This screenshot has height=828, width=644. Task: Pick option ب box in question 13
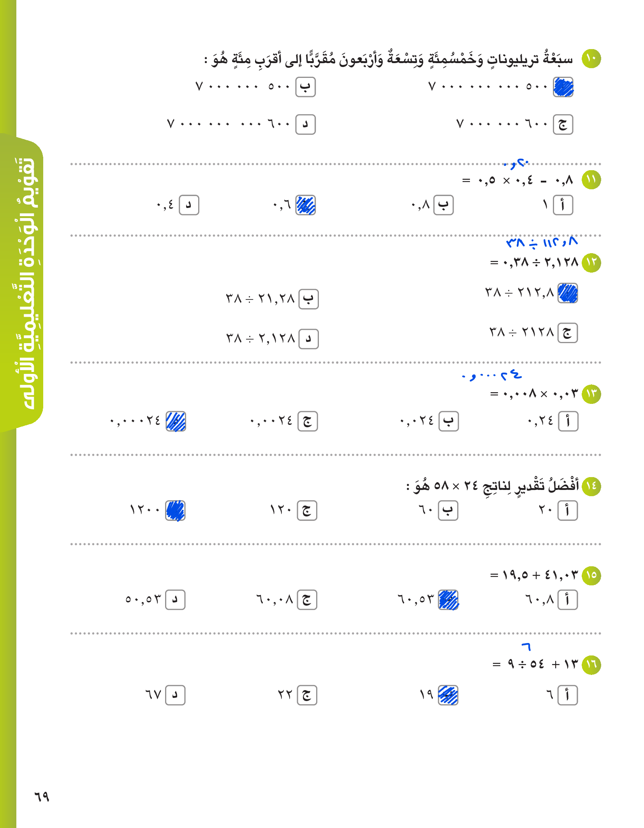448,421
